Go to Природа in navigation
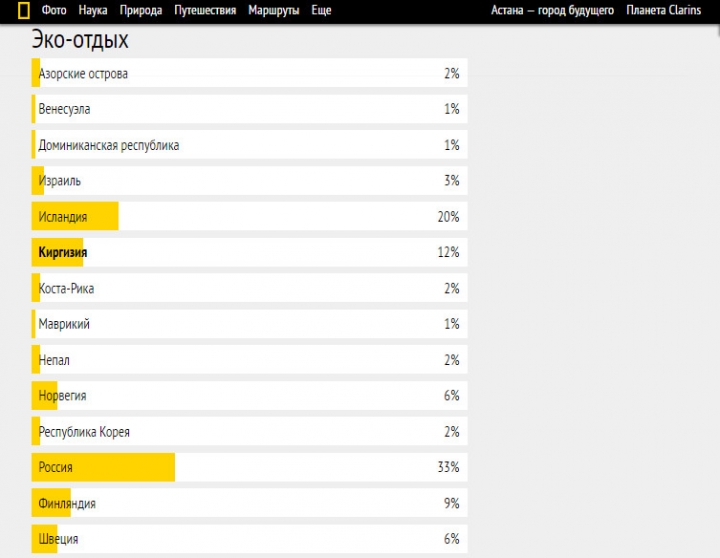Image resolution: width=720 pixels, height=558 pixels. pos(141,10)
